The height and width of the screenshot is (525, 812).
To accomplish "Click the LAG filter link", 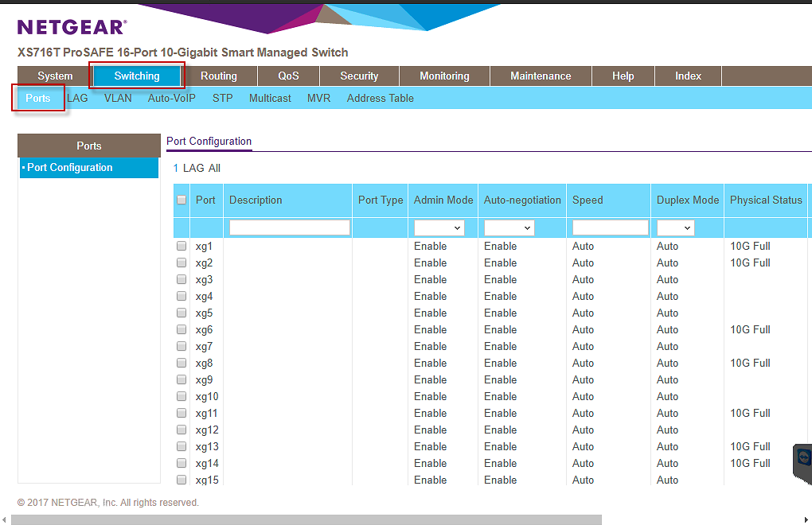I will click(x=193, y=168).
